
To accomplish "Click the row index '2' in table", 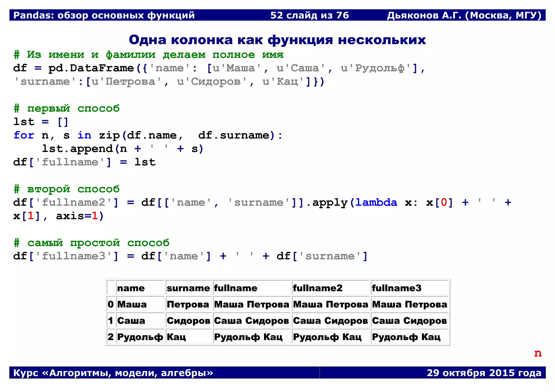I will [x=111, y=337].
